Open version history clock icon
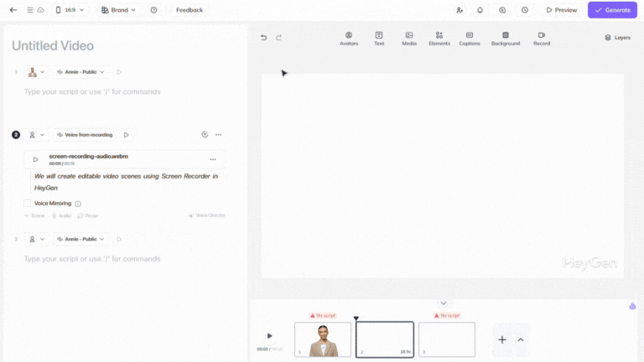This screenshot has width=644, height=362. (x=525, y=10)
